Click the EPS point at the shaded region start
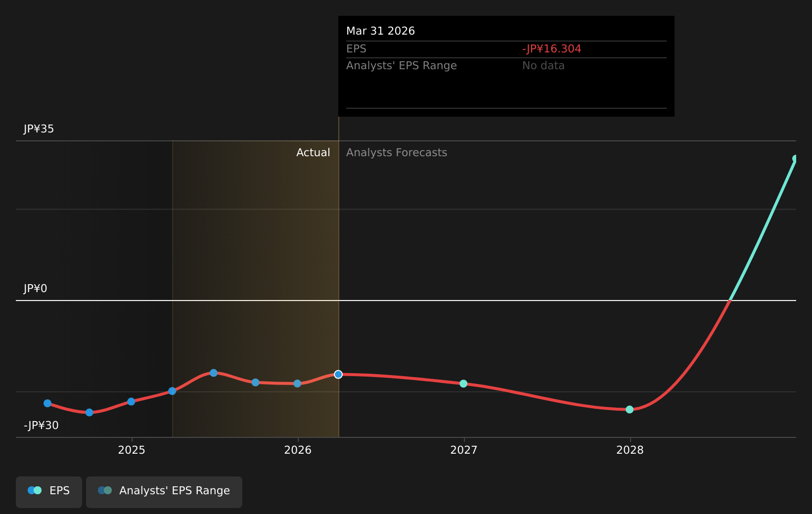 pos(172,391)
